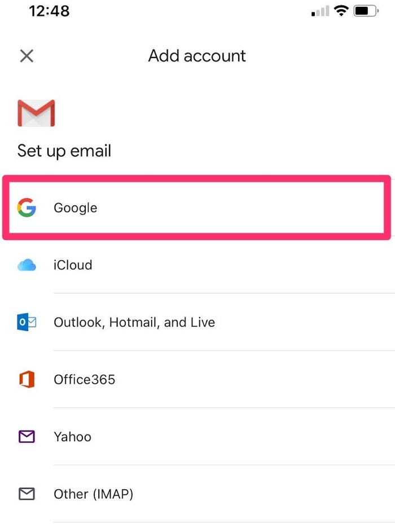Screen dimensions: 395x532
Task: Tap the cellular signal bars
Action: [320, 11]
